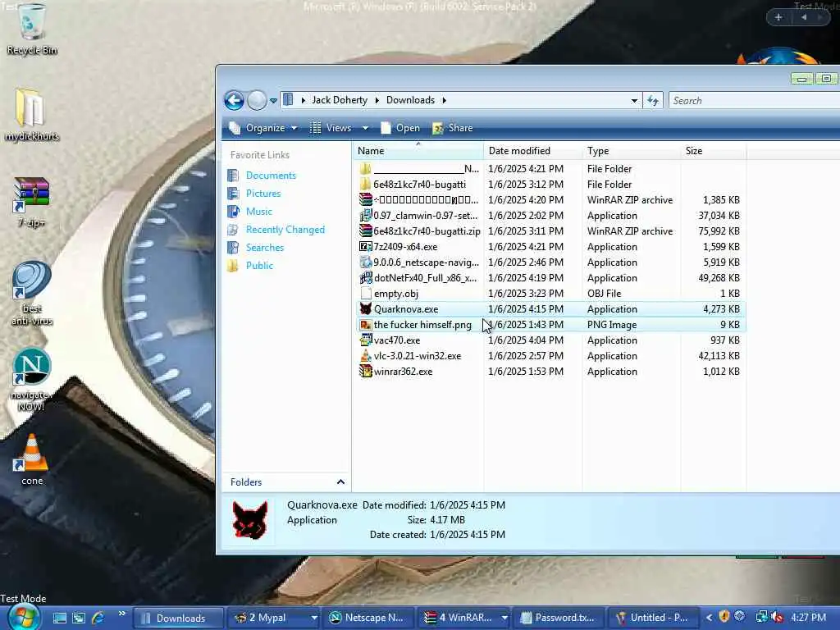Switch to the Untitled - P... taskbar button

654,618
